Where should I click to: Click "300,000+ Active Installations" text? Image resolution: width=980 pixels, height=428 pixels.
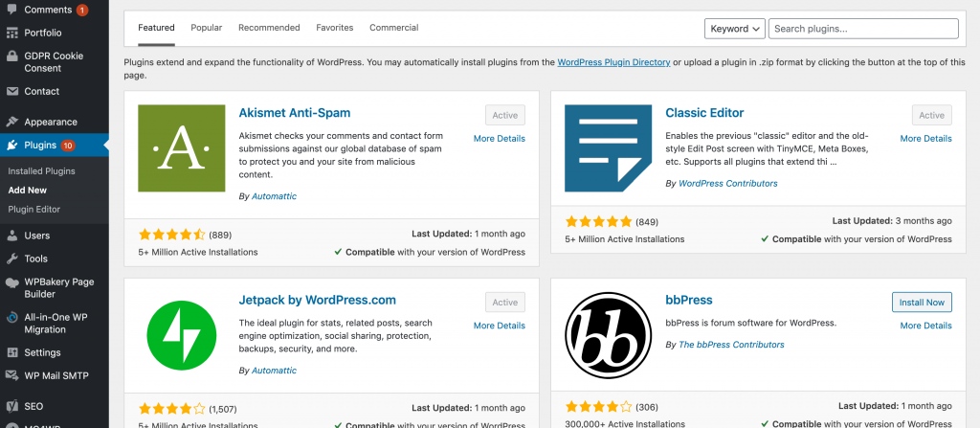tap(624, 425)
